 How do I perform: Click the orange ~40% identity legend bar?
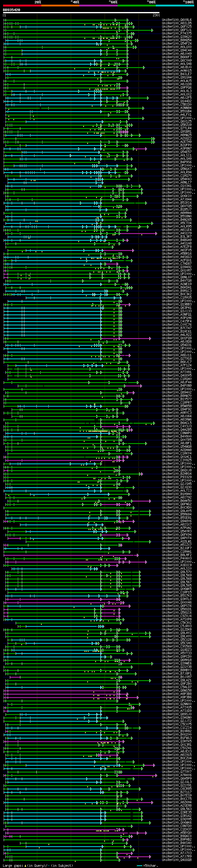pos(60,6)
